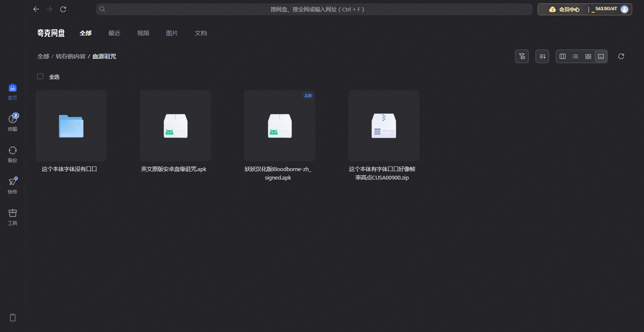
Task: Click the 血源诅咒 current breadcrumb text
Action: coord(104,56)
